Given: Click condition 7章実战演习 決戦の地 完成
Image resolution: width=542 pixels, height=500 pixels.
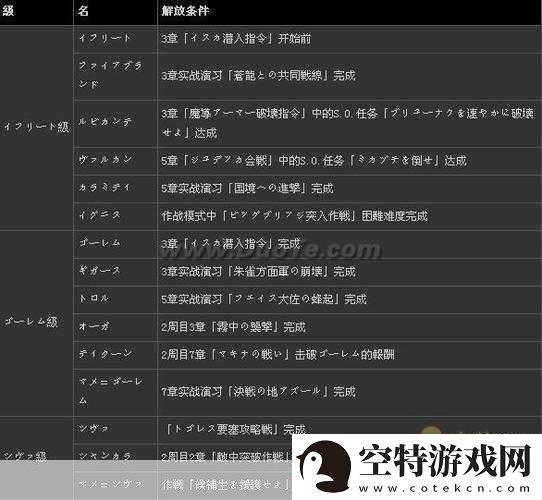Looking at the screenshot, I should coord(258,392).
